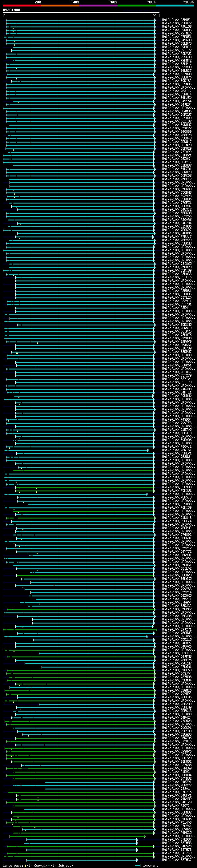Open hit UniRef100_A9RHM6

pos(177,30)
